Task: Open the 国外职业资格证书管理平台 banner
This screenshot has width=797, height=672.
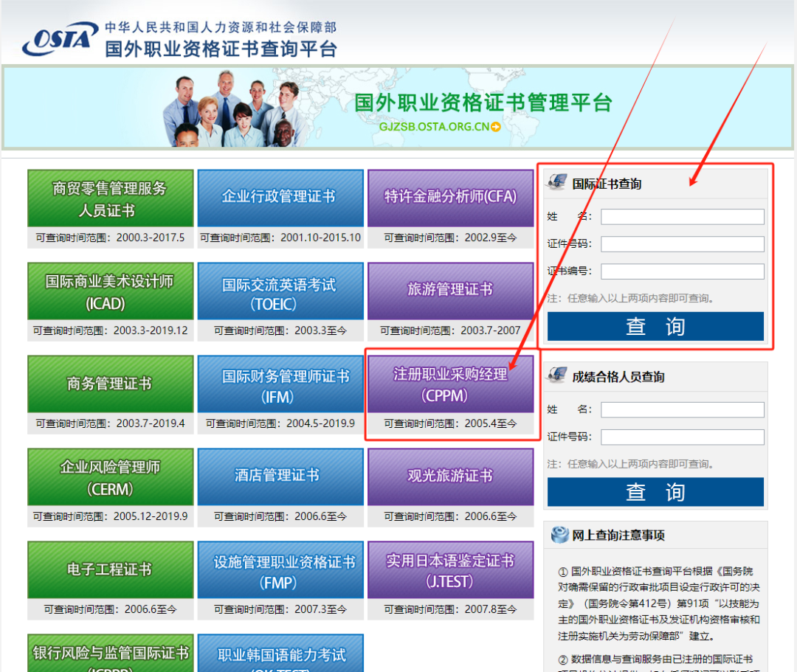Action: tap(398, 108)
